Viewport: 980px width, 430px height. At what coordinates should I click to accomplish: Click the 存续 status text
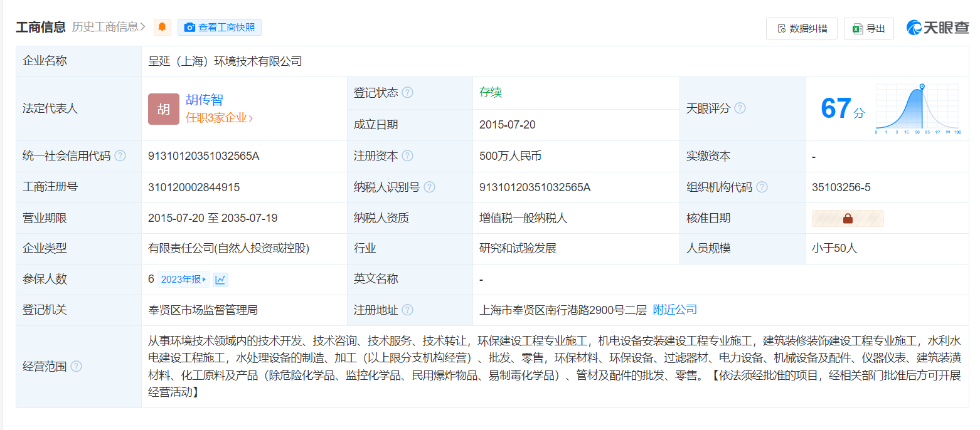(491, 92)
